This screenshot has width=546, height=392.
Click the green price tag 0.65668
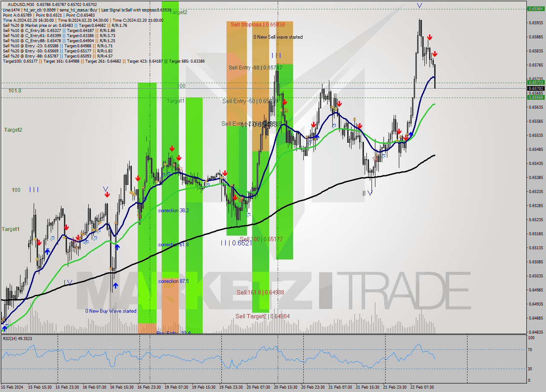point(536,98)
